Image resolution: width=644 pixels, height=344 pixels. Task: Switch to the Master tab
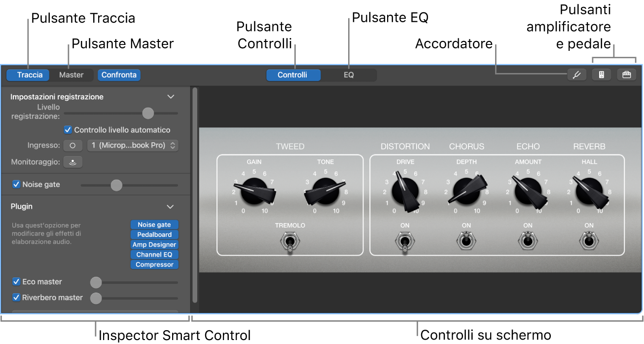click(x=71, y=75)
